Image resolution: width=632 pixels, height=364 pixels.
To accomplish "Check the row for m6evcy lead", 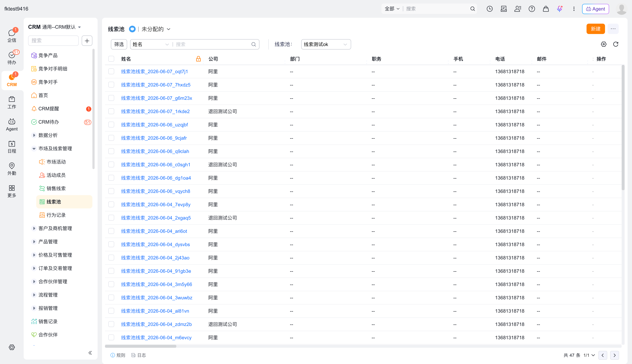I will [111, 338].
